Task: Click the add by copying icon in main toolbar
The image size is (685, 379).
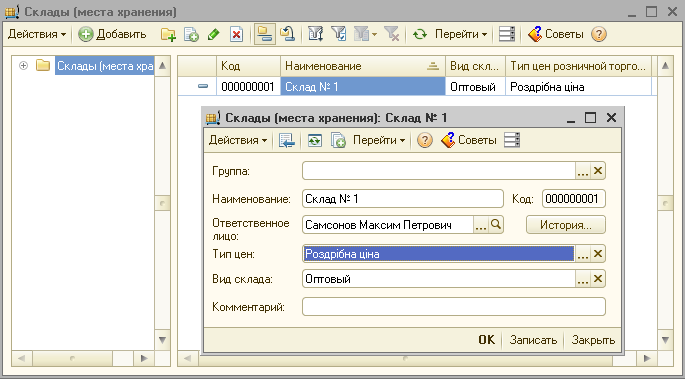Action: [191, 34]
